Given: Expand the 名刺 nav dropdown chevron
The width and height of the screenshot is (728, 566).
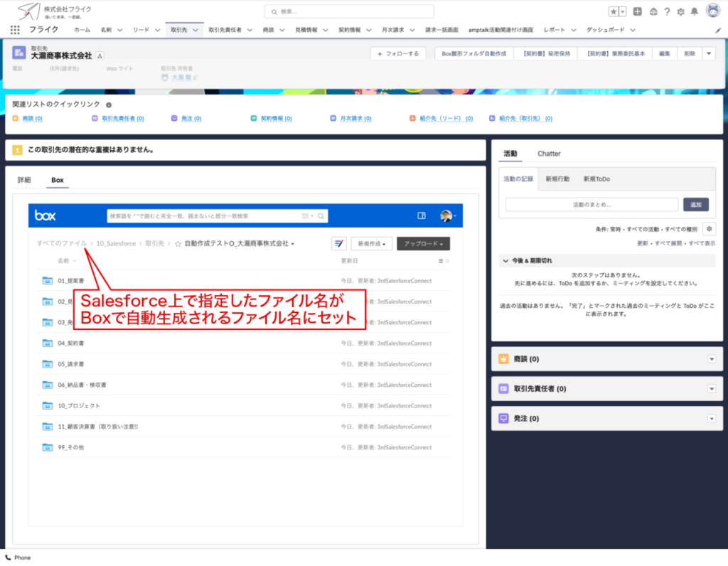Looking at the screenshot, I should pos(119,30).
